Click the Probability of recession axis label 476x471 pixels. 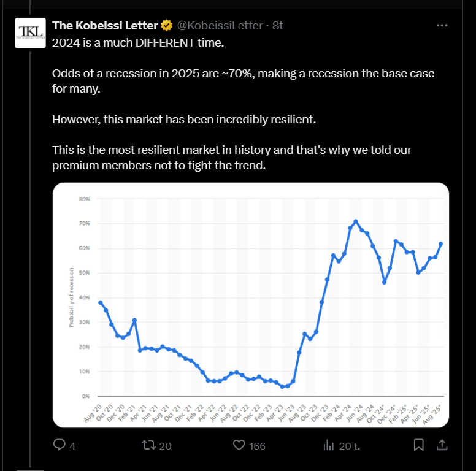[71, 297]
